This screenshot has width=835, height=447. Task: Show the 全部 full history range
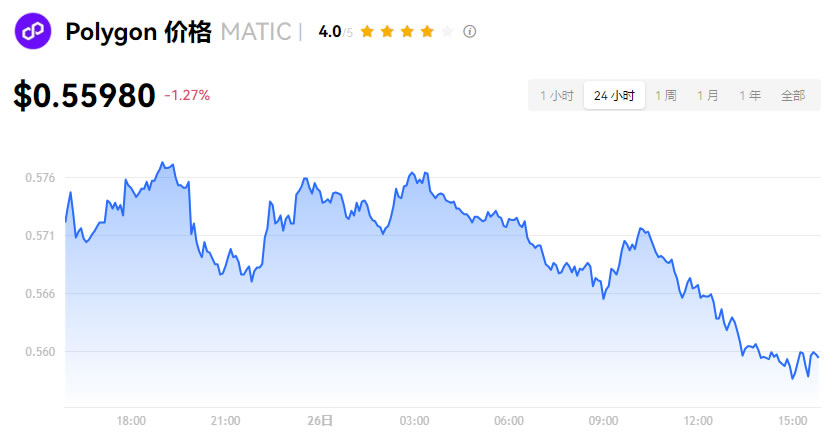tap(793, 96)
